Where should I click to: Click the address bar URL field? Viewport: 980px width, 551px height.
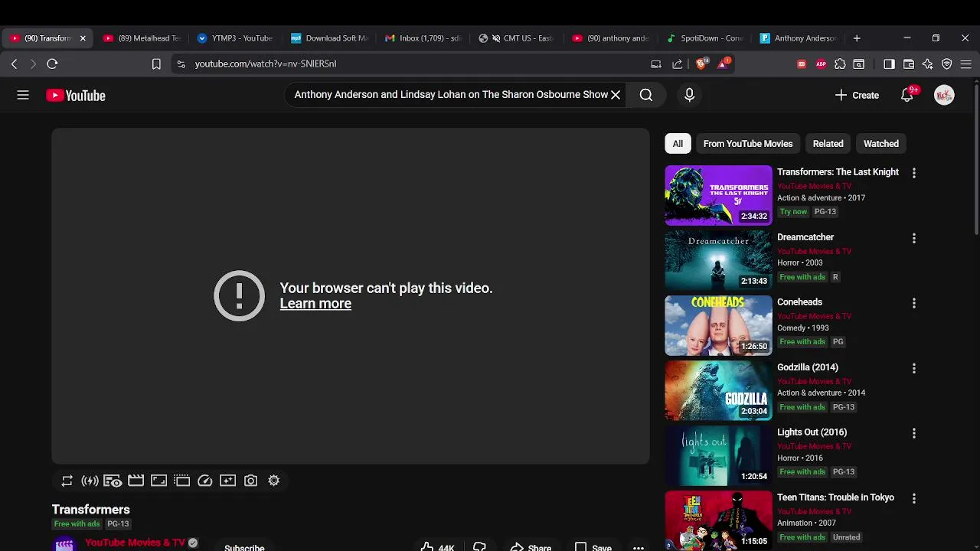[x=413, y=64]
